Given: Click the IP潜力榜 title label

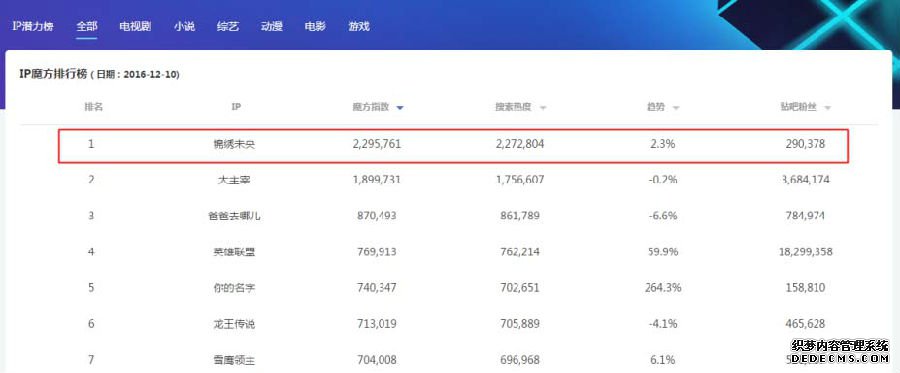Looking at the screenshot, I should [33, 26].
